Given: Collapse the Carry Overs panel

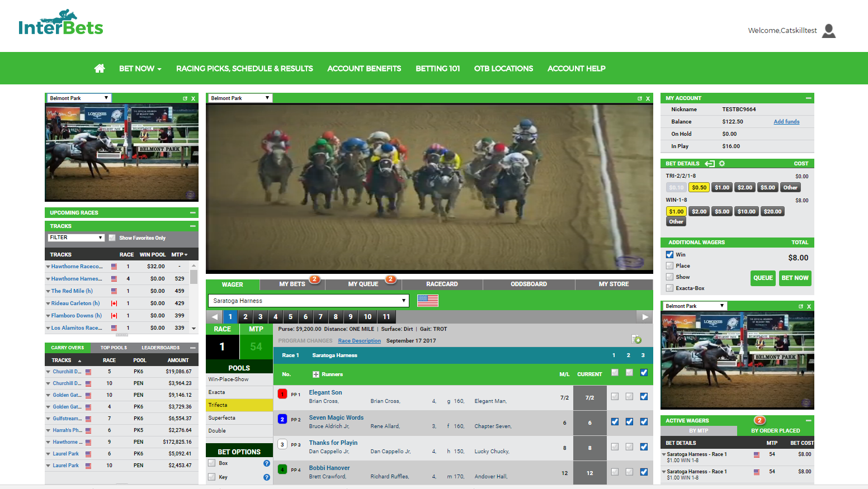Looking at the screenshot, I should 193,348.
